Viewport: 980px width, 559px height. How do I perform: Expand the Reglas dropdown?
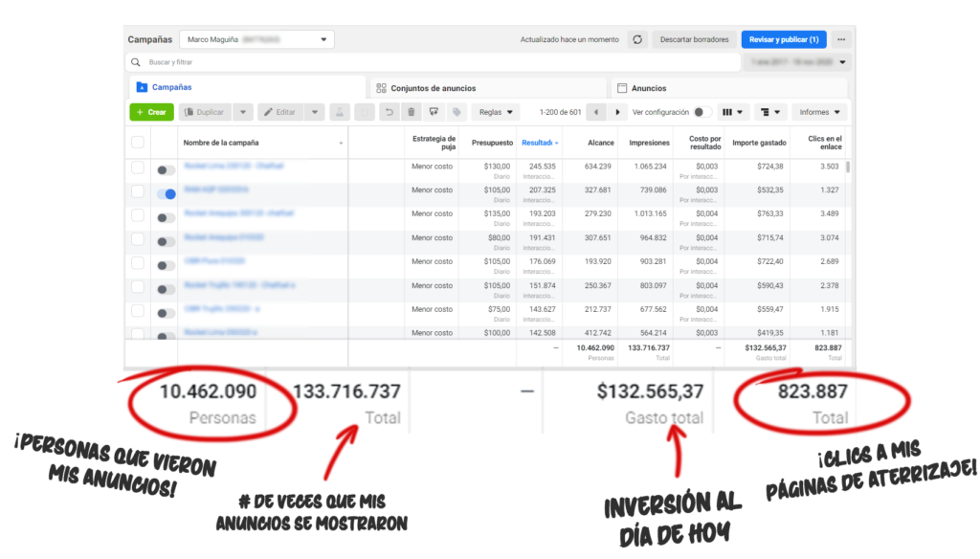point(495,112)
